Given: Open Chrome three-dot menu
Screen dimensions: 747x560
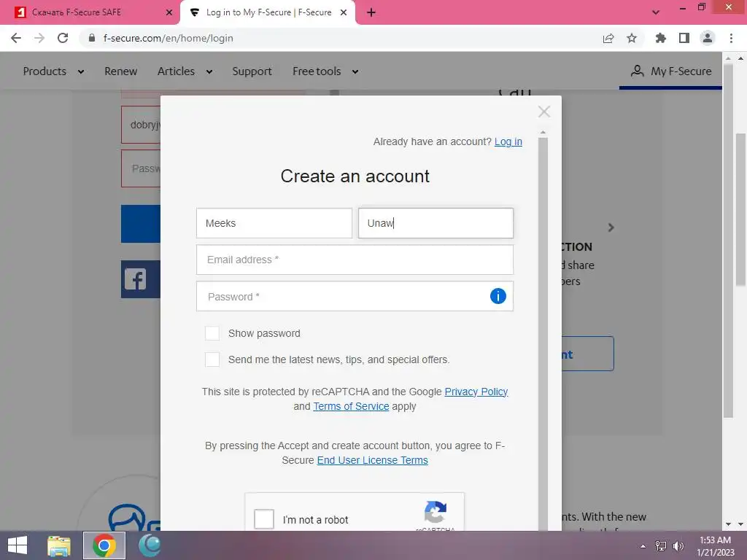Looking at the screenshot, I should [731, 38].
